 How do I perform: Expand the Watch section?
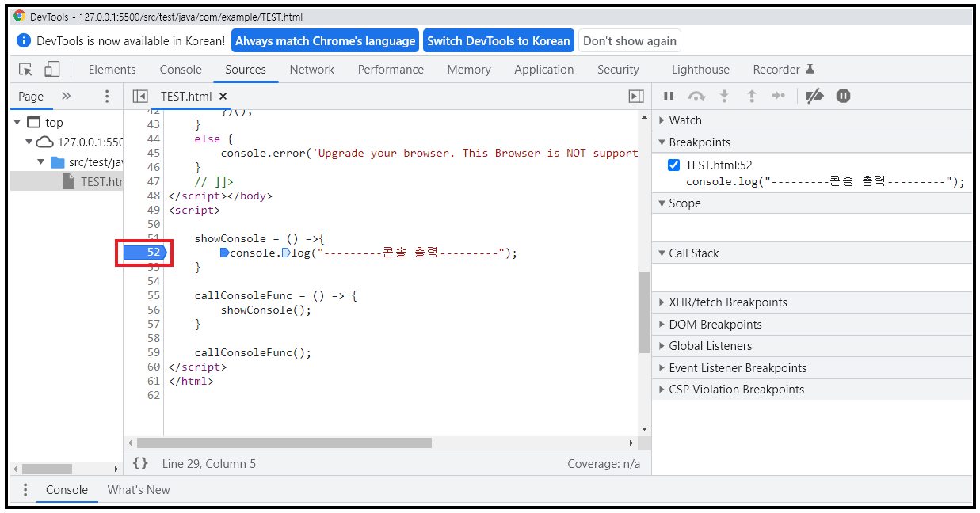pos(812,120)
